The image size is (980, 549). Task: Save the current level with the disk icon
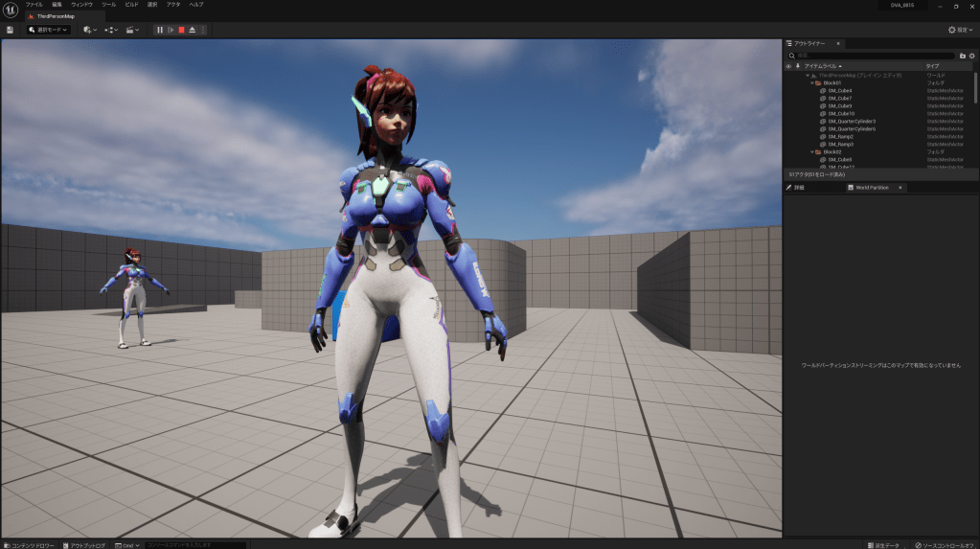pyautogui.click(x=10, y=30)
